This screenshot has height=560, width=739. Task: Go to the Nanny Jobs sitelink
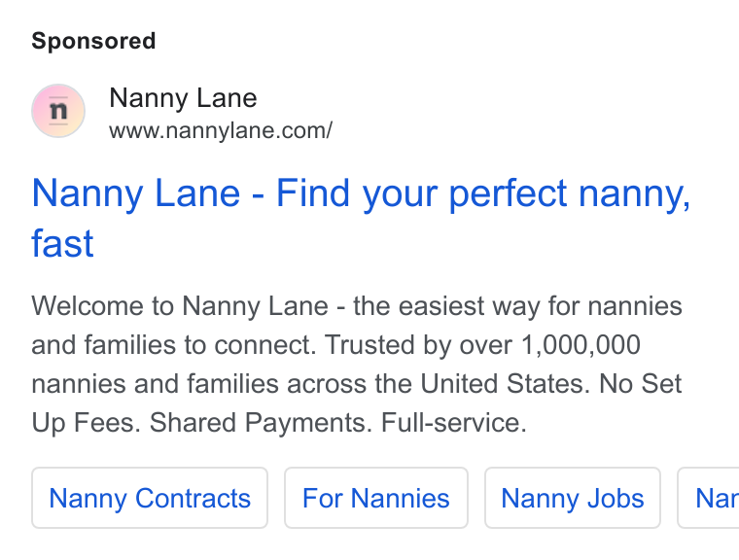coord(573,498)
